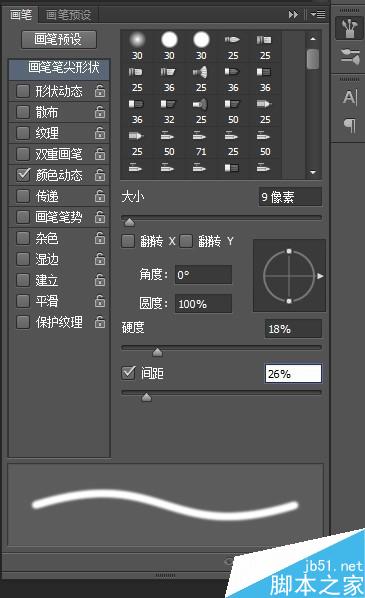
Task: Toggle lock icon for 形状动态
Action: pyautogui.click(x=100, y=91)
